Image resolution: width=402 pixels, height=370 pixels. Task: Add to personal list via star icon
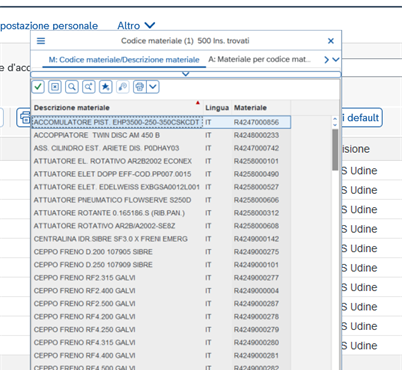(x=106, y=87)
